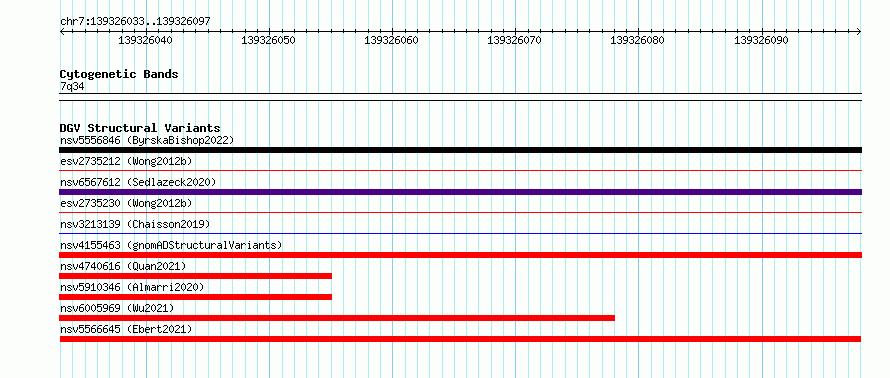Click the nsv4740616 (Quan2021) label

tap(123, 266)
